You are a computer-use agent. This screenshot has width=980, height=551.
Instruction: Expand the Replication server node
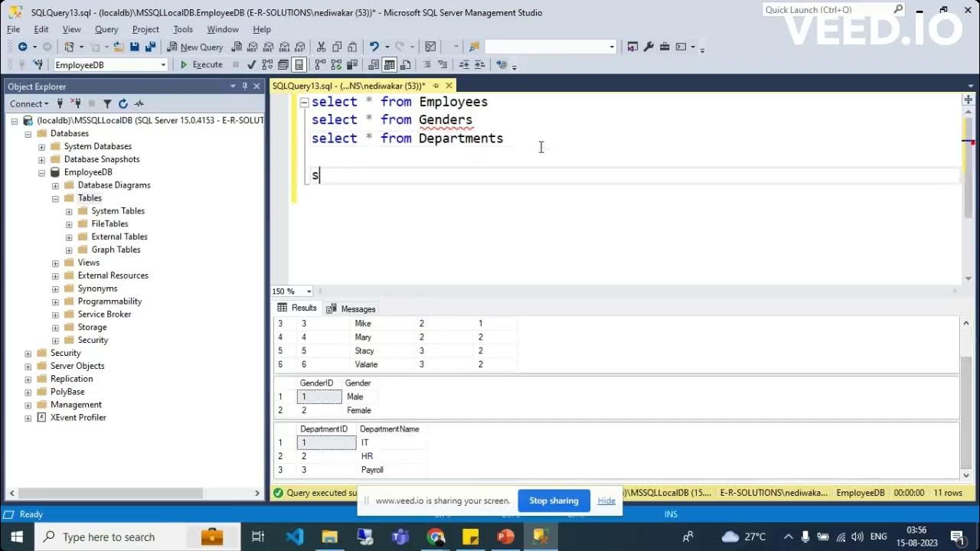[x=28, y=379]
